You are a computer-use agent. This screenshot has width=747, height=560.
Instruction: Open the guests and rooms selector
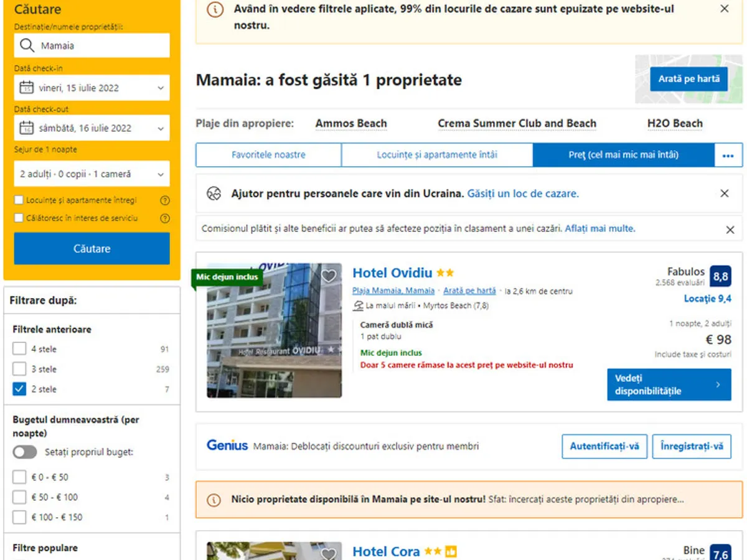click(x=92, y=174)
